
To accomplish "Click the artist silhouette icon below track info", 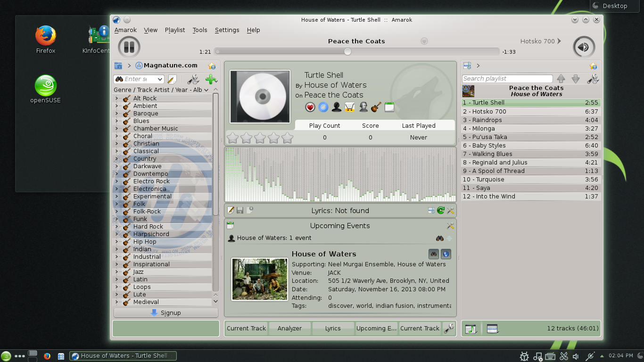I will coord(336,107).
